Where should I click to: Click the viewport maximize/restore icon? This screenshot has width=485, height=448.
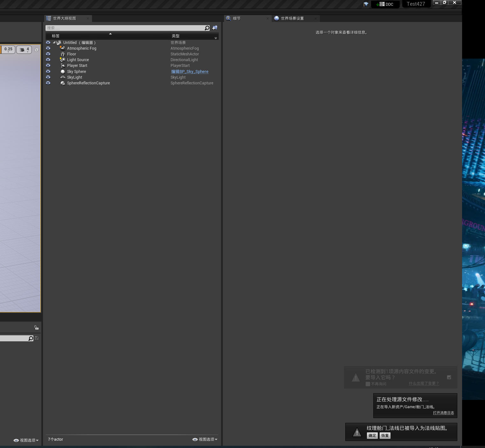[x=37, y=50]
